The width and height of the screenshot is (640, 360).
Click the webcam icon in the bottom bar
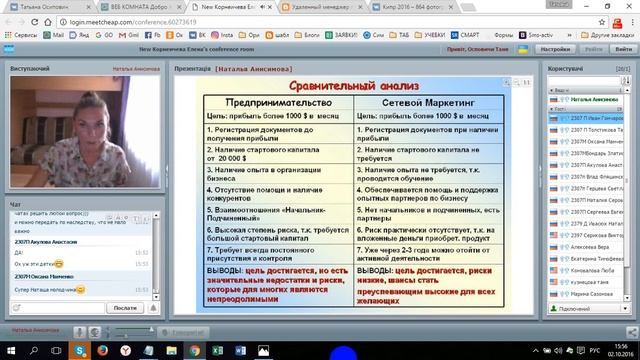tap(95, 332)
